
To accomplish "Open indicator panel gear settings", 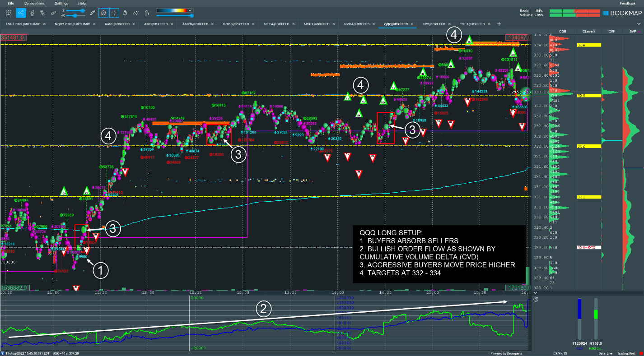I will click(536, 299).
